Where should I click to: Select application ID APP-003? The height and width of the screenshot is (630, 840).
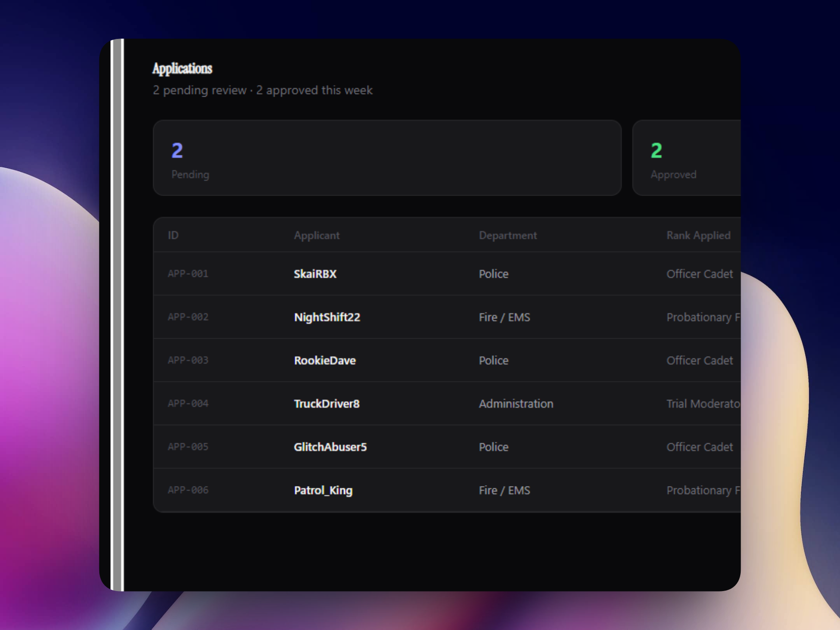click(x=188, y=360)
